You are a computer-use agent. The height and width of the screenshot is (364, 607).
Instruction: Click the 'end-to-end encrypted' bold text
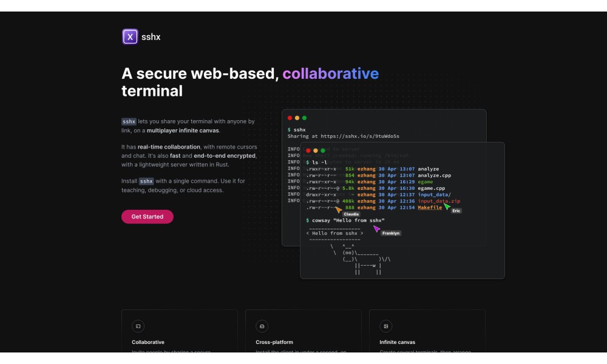click(x=225, y=155)
